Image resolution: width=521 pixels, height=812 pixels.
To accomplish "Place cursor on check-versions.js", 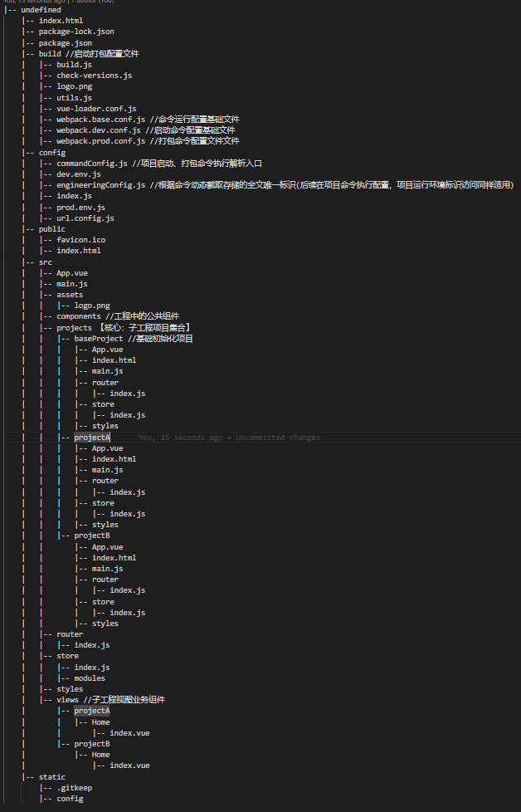I will [x=94, y=76].
